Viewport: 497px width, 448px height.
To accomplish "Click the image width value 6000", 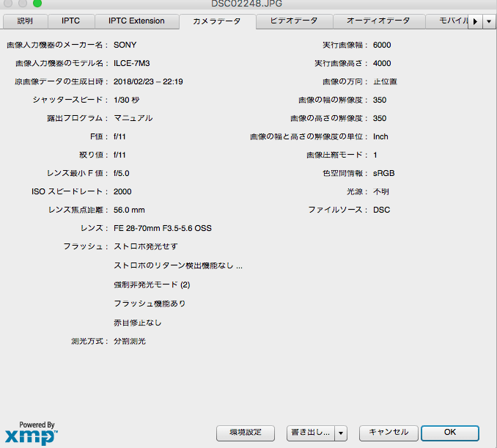I will [x=382, y=45].
